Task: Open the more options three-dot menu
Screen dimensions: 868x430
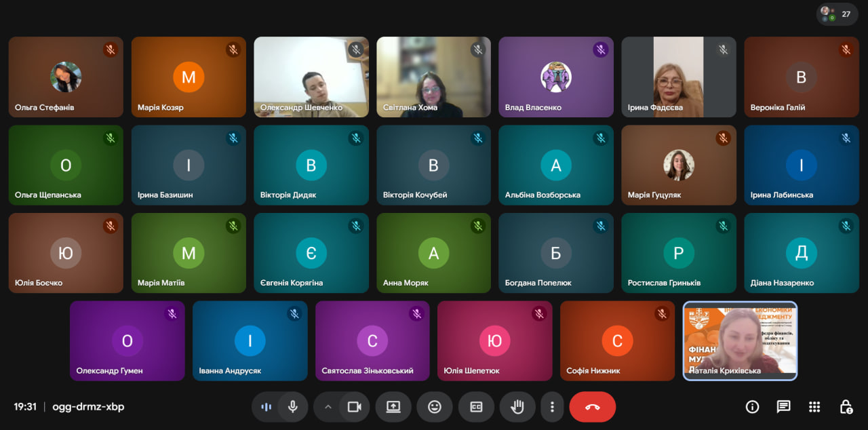Action: click(552, 407)
